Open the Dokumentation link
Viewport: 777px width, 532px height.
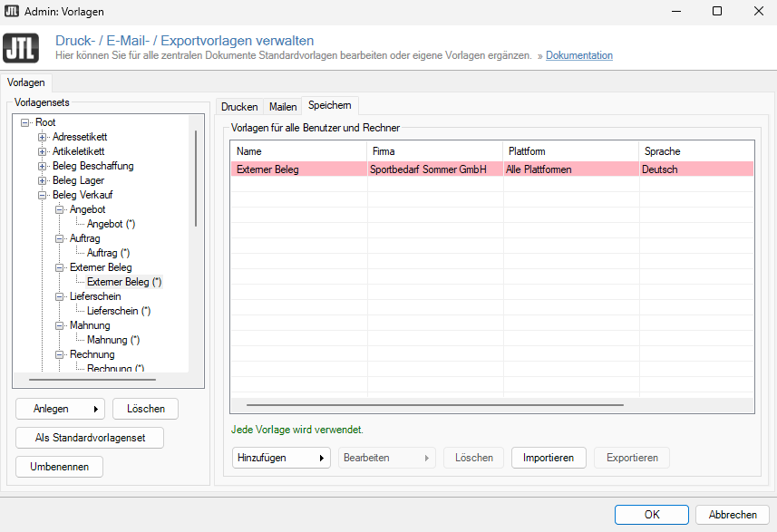coord(578,55)
